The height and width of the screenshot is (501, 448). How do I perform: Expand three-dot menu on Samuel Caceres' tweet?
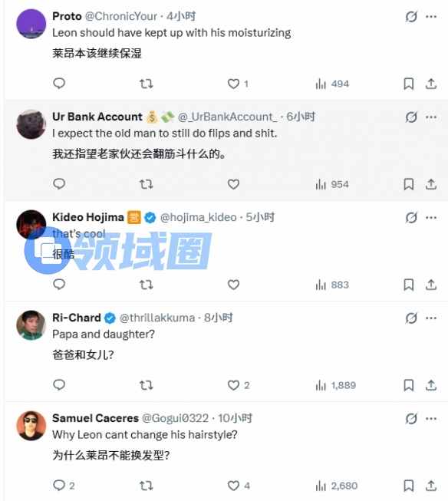[x=431, y=419]
